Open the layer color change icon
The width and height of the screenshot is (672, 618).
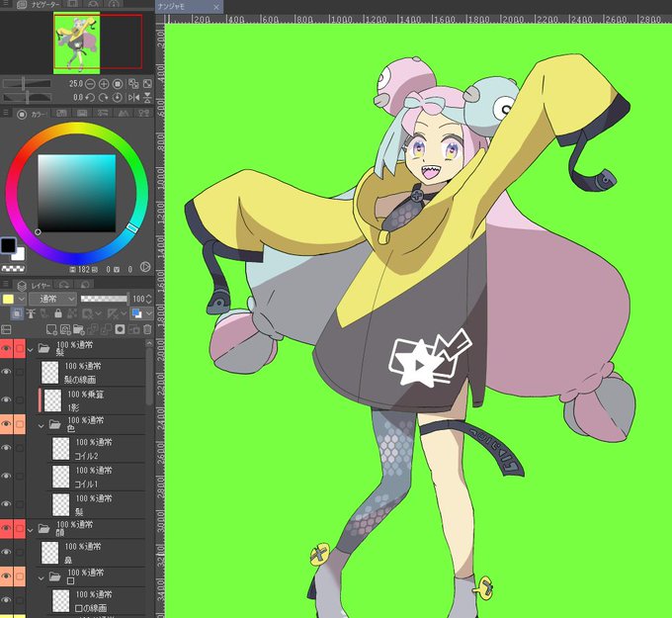137,313
